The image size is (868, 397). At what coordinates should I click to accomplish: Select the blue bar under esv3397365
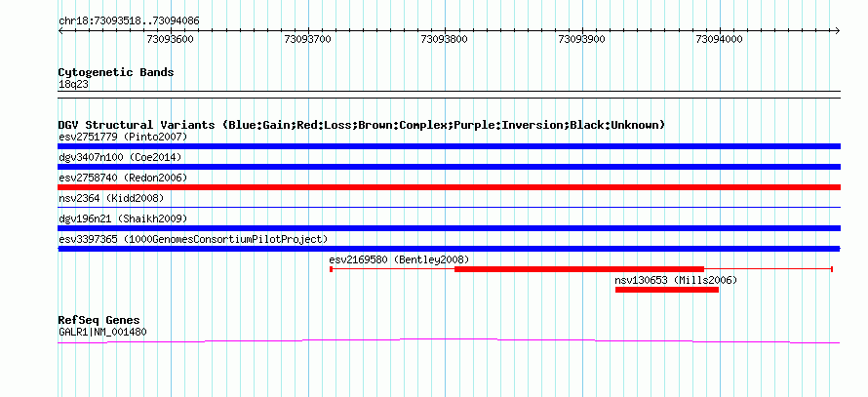pos(449,249)
